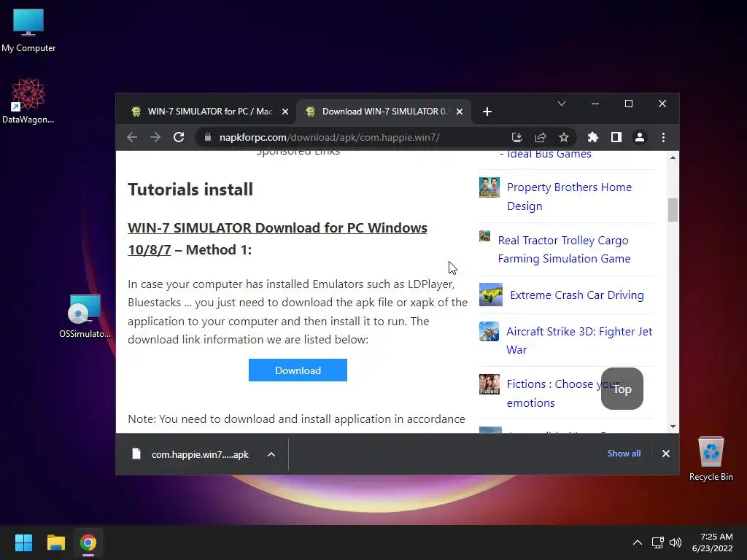
Task: Select the Download WIN-7 SIMULATOR tab
Action: coord(383,112)
